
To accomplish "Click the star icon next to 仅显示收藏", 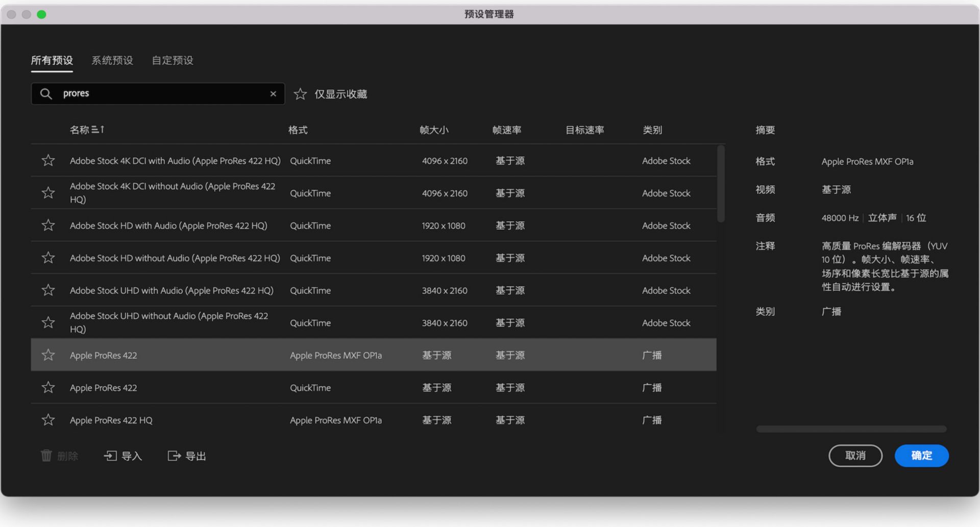I will point(300,94).
